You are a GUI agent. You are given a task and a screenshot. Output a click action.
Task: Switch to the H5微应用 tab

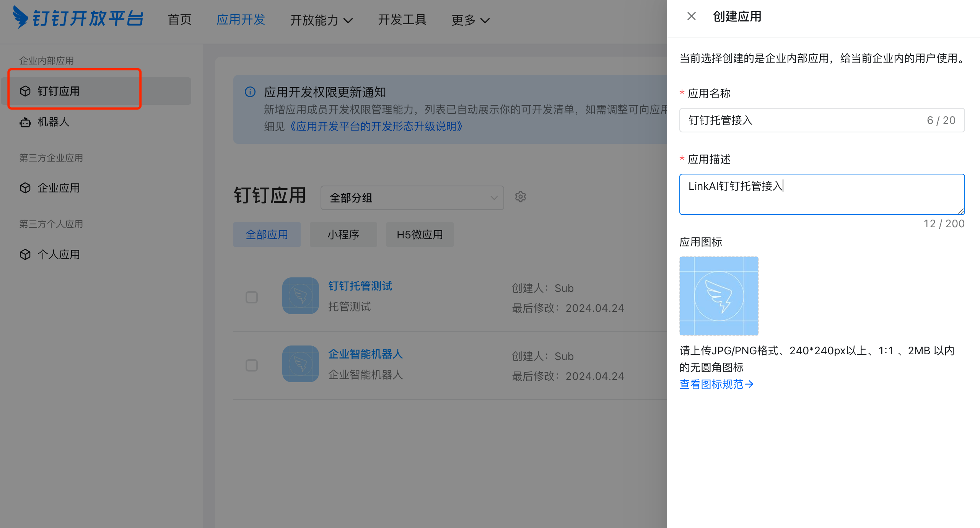[x=420, y=235]
